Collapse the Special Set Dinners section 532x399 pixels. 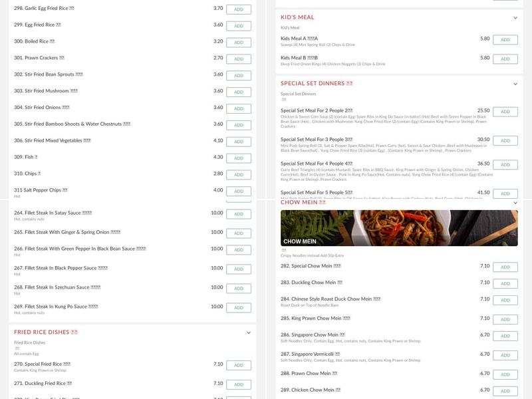tap(515, 84)
